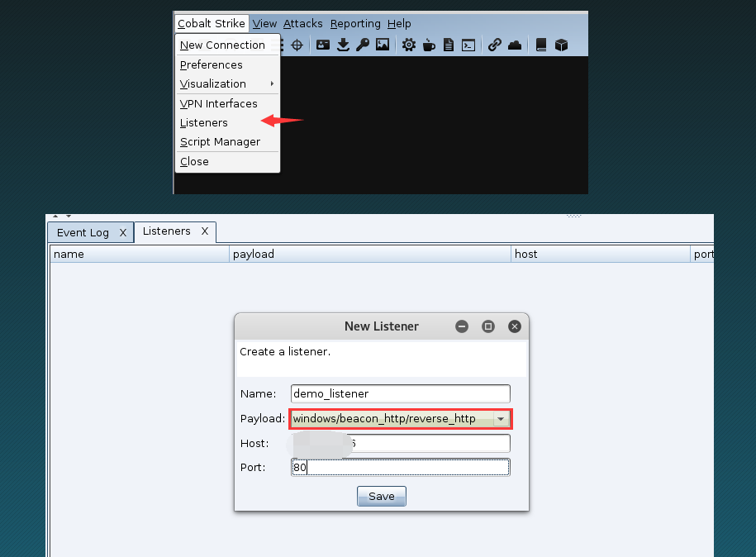The width and height of the screenshot is (756, 557).
Task: Click the terminal scripted delivery icon
Action: (468, 45)
